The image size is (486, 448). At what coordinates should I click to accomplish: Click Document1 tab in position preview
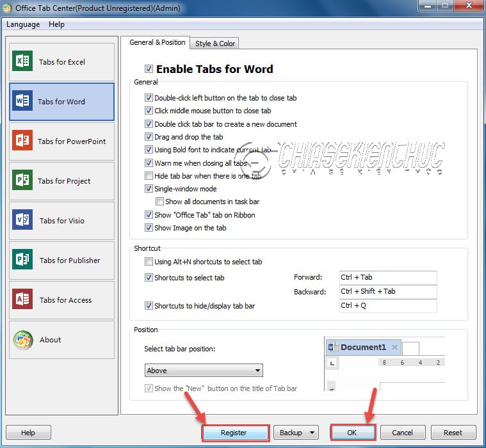pyautogui.click(x=363, y=347)
